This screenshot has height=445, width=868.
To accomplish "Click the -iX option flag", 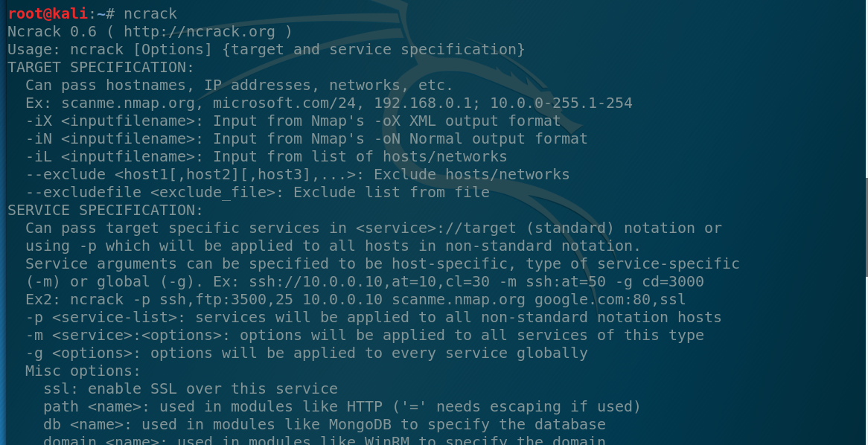I will [39, 121].
